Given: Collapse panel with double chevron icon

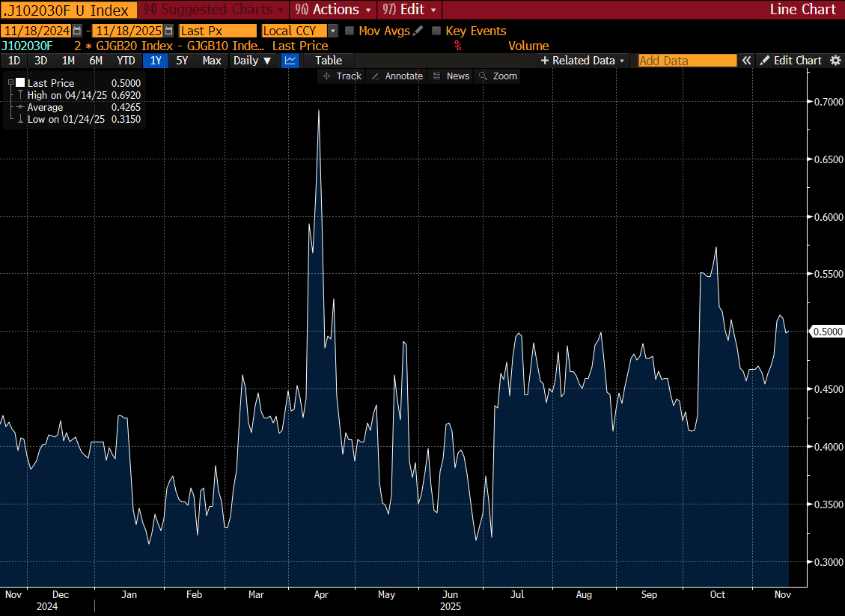Looking at the screenshot, I should (746, 61).
